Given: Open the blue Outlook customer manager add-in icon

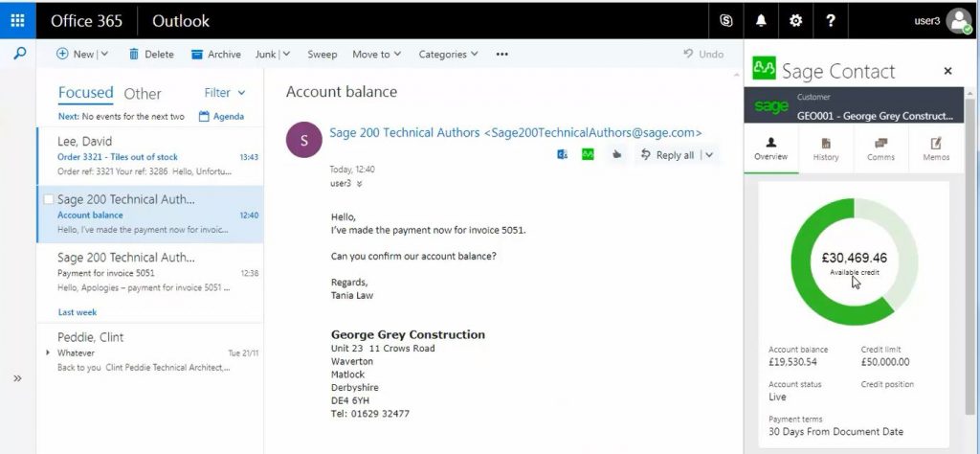Looking at the screenshot, I should [x=562, y=154].
